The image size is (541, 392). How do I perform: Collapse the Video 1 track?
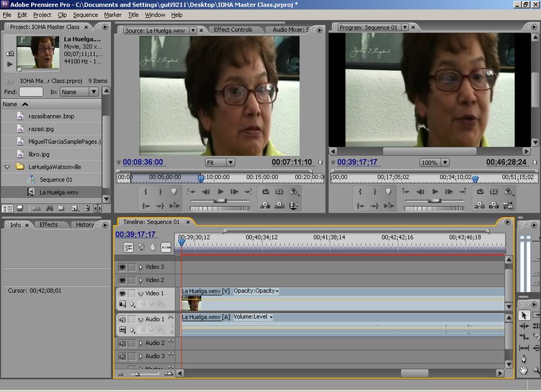tap(141, 293)
